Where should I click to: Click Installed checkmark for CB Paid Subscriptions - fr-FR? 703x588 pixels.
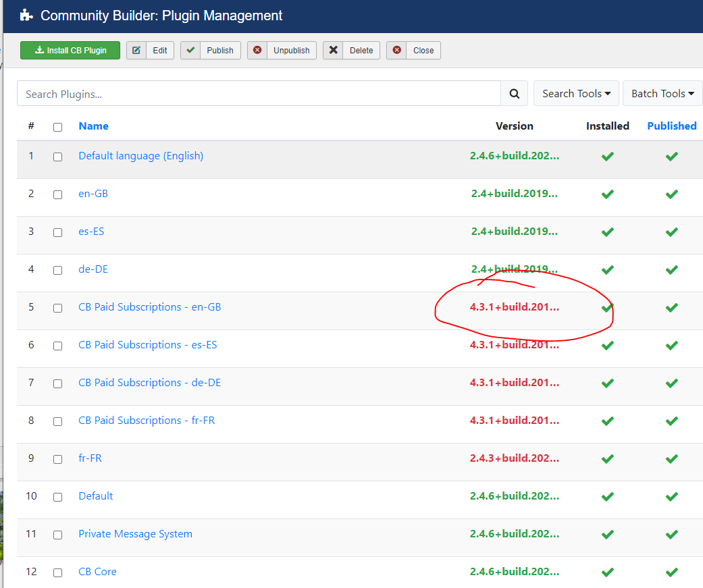point(608,421)
